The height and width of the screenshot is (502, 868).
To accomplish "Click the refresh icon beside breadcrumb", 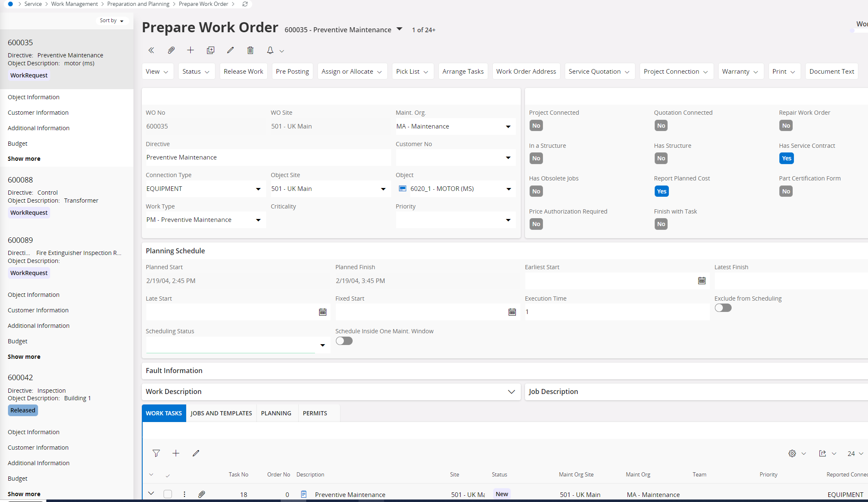I will (x=245, y=4).
